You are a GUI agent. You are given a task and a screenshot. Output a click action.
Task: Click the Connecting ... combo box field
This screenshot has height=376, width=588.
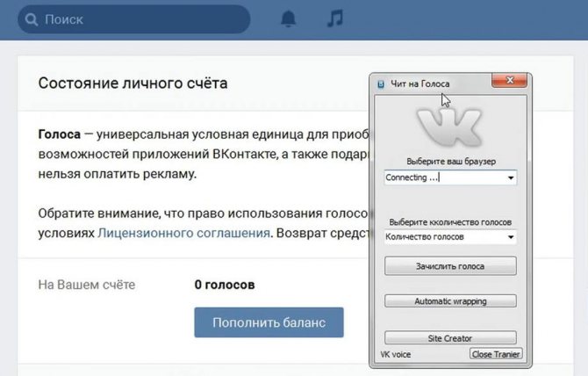coord(450,177)
